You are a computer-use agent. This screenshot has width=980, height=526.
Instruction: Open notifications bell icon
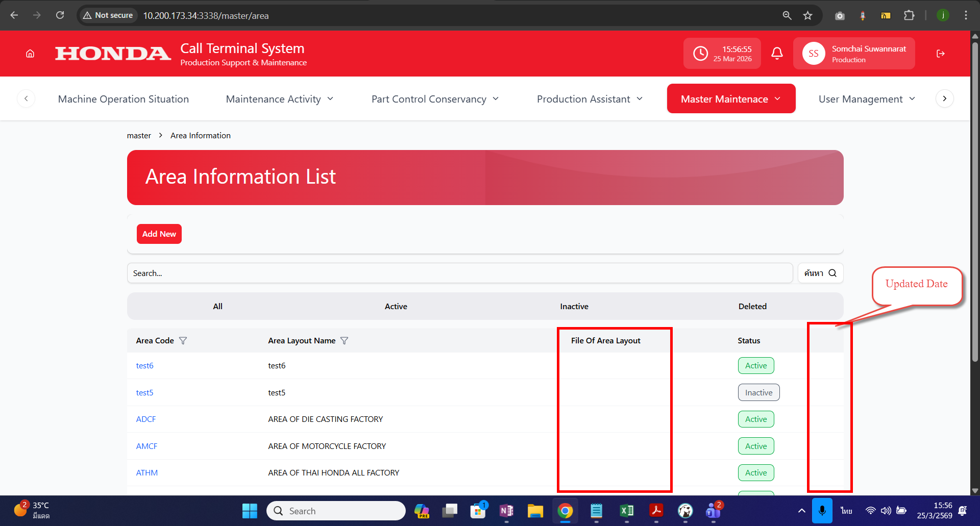tap(777, 54)
